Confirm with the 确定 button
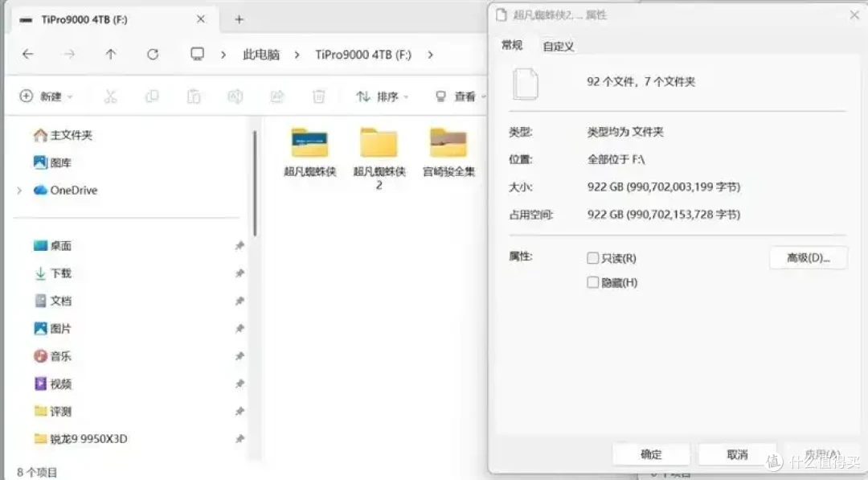 click(651, 454)
